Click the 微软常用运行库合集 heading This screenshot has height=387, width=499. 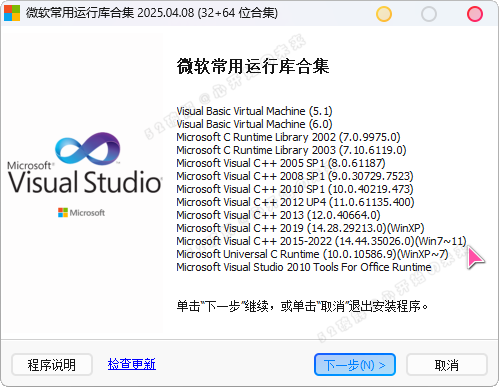pos(253,66)
